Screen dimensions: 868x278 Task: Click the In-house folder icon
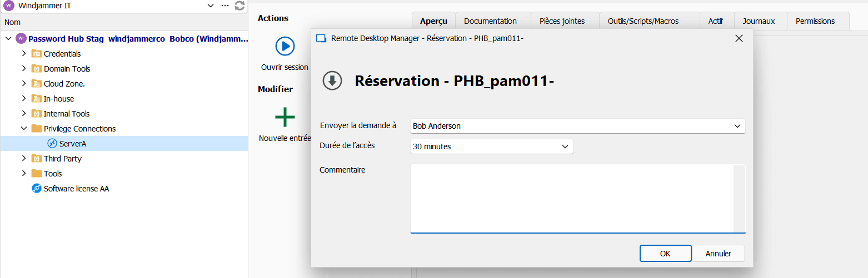[37, 99]
